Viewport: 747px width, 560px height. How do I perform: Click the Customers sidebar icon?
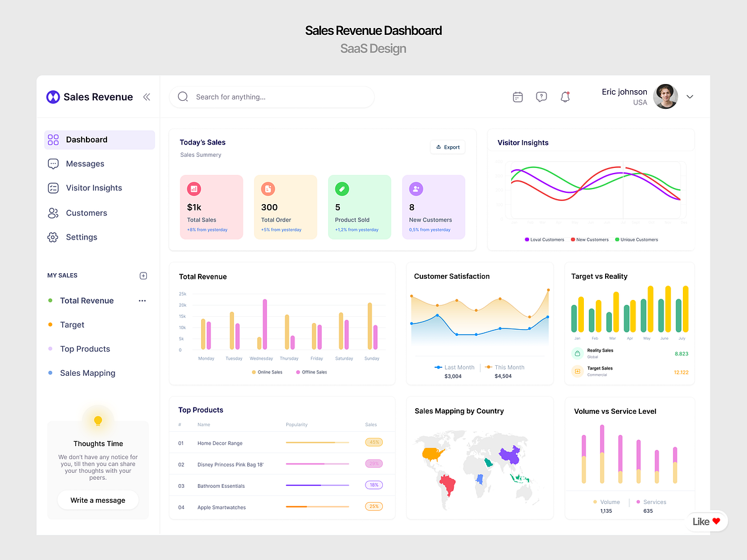click(x=53, y=212)
